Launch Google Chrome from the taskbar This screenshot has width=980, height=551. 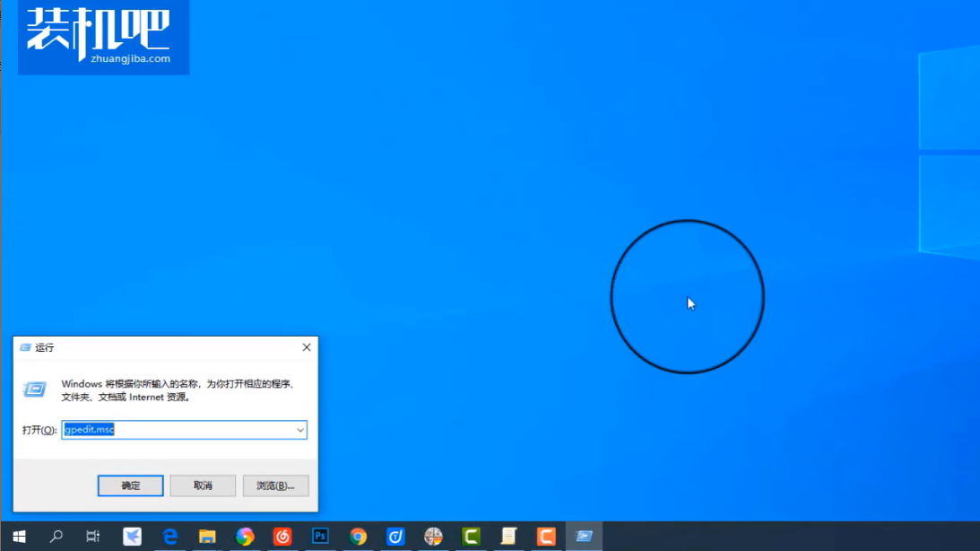[358, 537]
